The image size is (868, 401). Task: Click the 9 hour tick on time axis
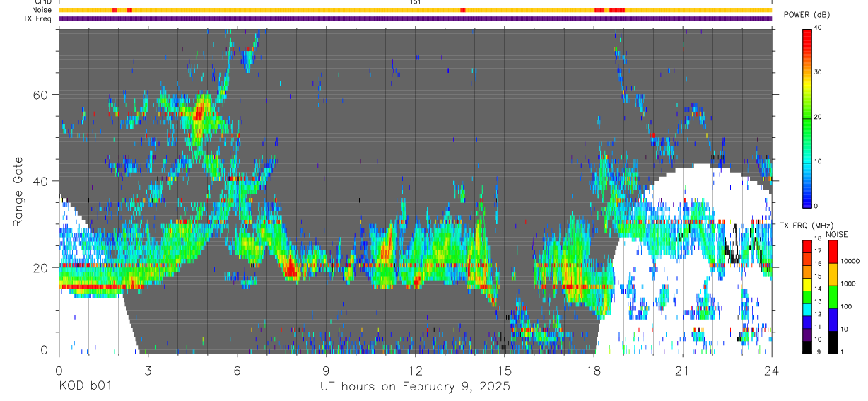pyautogui.click(x=326, y=370)
